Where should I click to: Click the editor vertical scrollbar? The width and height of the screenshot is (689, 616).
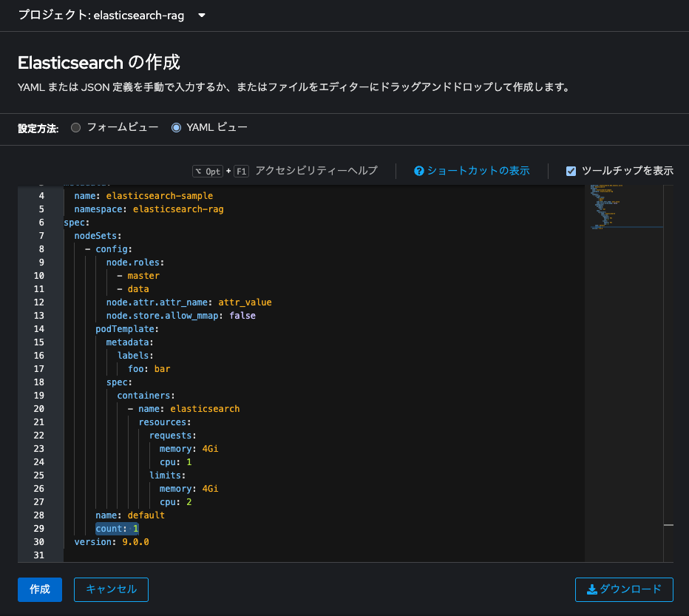[x=668, y=373]
